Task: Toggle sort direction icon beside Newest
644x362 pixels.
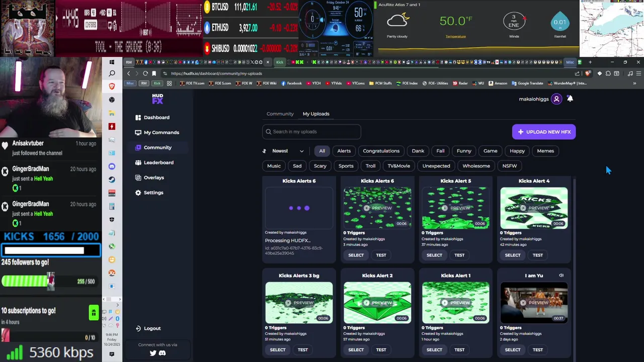Action: click(x=264, y=151)
